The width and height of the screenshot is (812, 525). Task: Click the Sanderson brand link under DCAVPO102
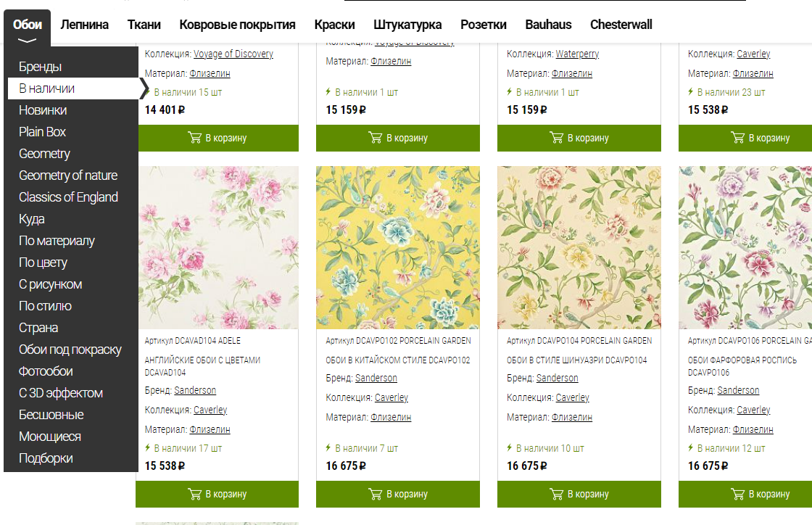pyautogui.click(x=376, y=378)
